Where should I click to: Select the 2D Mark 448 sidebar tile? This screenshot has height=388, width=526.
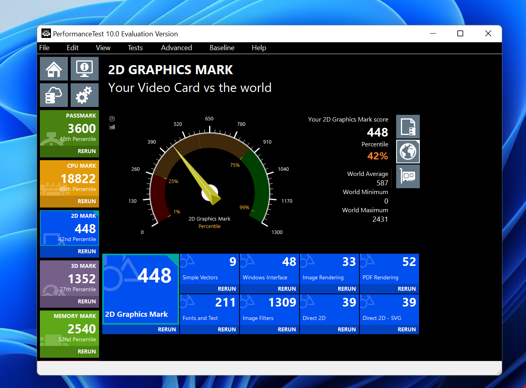[69, 228]
